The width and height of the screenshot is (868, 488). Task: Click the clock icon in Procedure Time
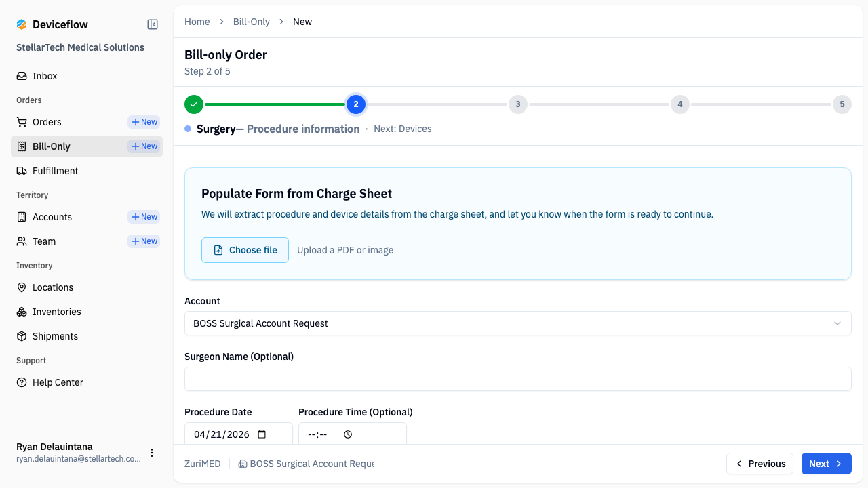[x=348, y=434]
